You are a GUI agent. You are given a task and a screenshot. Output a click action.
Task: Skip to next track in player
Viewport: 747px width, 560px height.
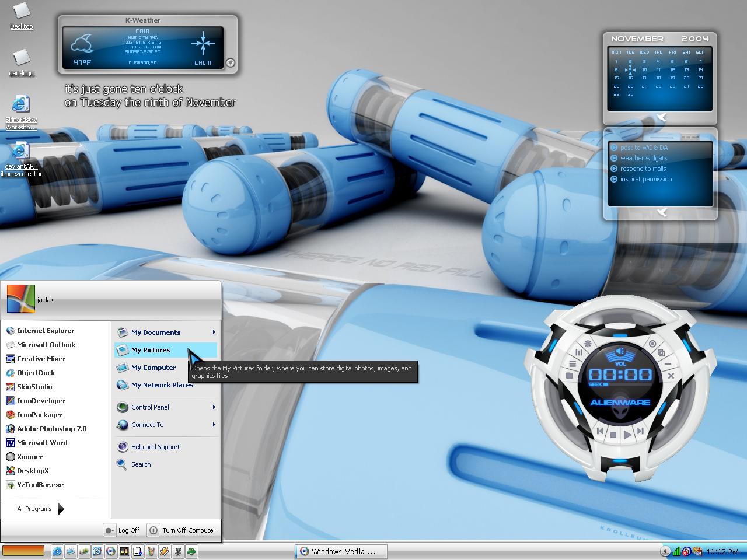click(640, 431)
